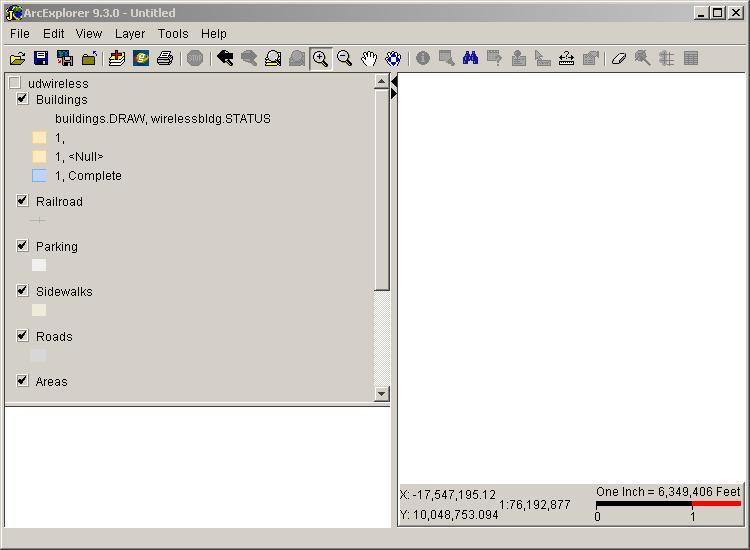Open the File menu

click(20, 34)
